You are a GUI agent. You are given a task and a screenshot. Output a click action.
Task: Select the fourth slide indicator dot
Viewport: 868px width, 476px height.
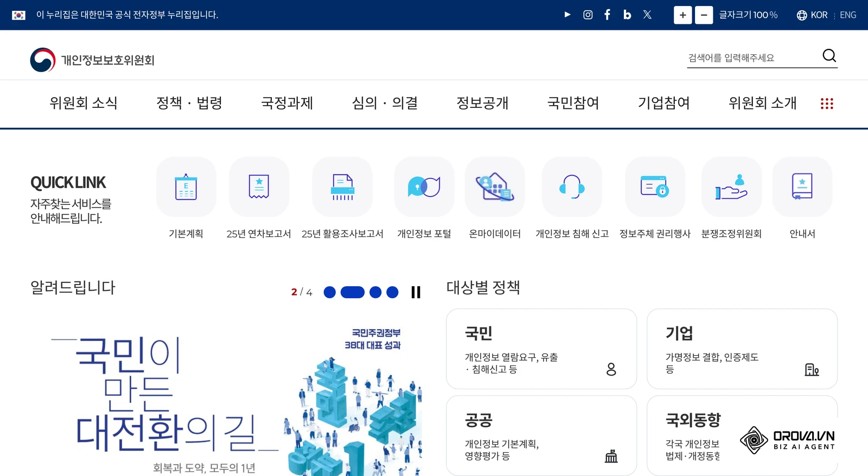tap(392, 292)
